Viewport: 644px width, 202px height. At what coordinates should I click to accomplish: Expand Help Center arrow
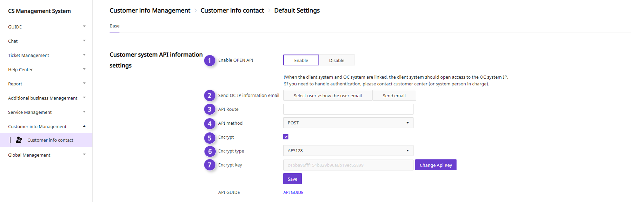(x=84, y=69)
